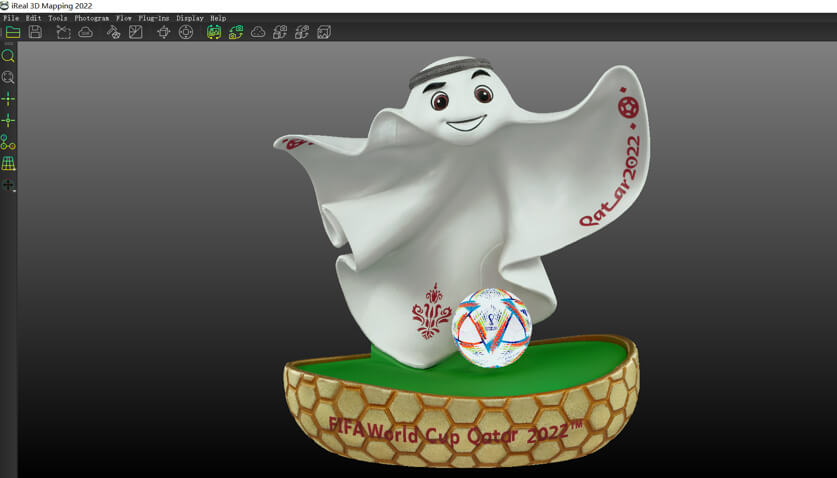
Task: Click the circular target navigation icon
Action: coord(186,32)
